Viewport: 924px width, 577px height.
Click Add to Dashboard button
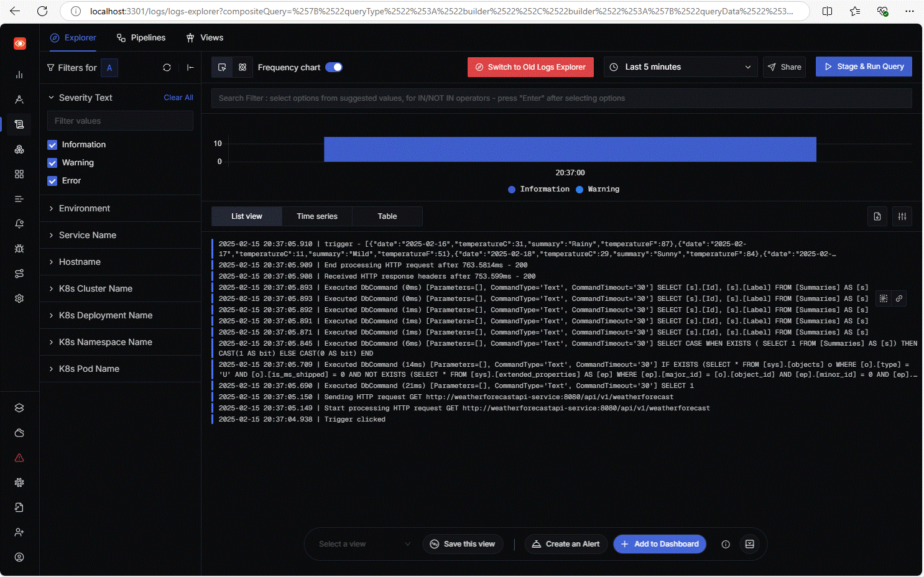click(x=660, y=544)
